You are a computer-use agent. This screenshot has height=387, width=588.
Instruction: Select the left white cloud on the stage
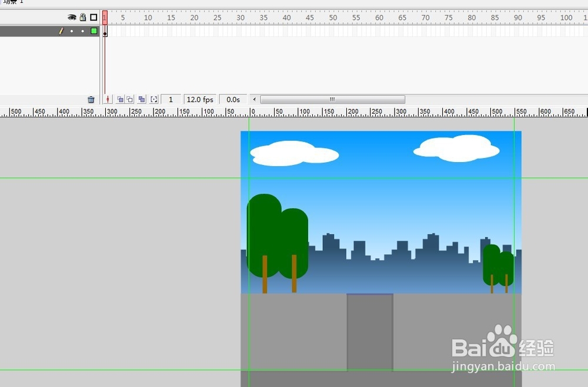tap(295, 153)
